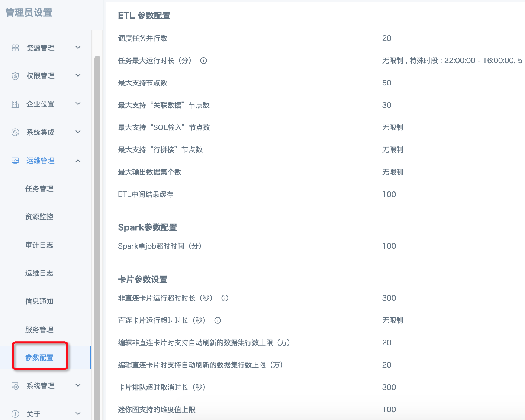The image size is (525, 420).
Task: Expand the 资源管理 chevron
Action: [x=78, y=48]
